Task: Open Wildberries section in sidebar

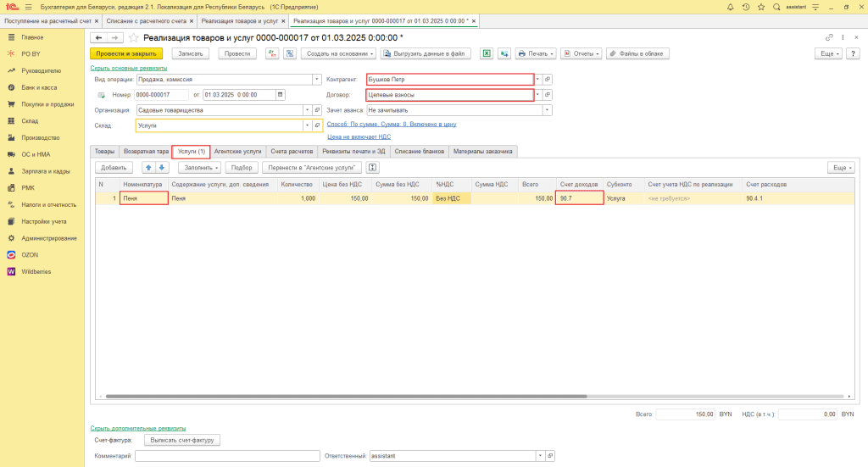Action: pos(36,272)
